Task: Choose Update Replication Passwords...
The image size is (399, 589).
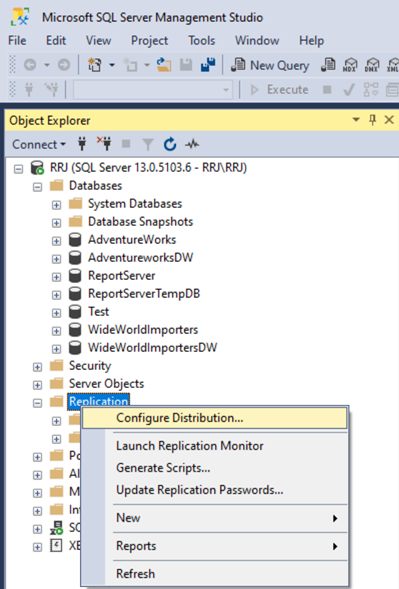Action: pyautogui.click(x=215, y=490)
